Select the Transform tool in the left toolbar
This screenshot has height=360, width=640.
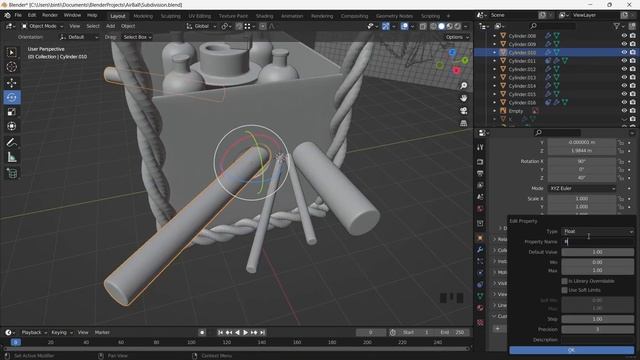(x=11, y=126)
